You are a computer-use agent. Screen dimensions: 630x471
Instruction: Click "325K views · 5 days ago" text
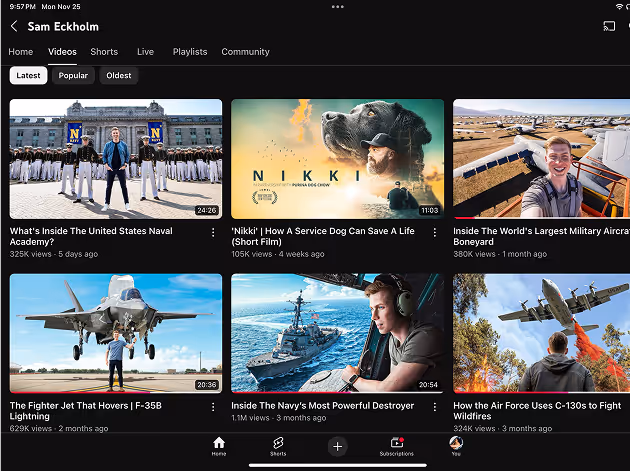(54, 254)
